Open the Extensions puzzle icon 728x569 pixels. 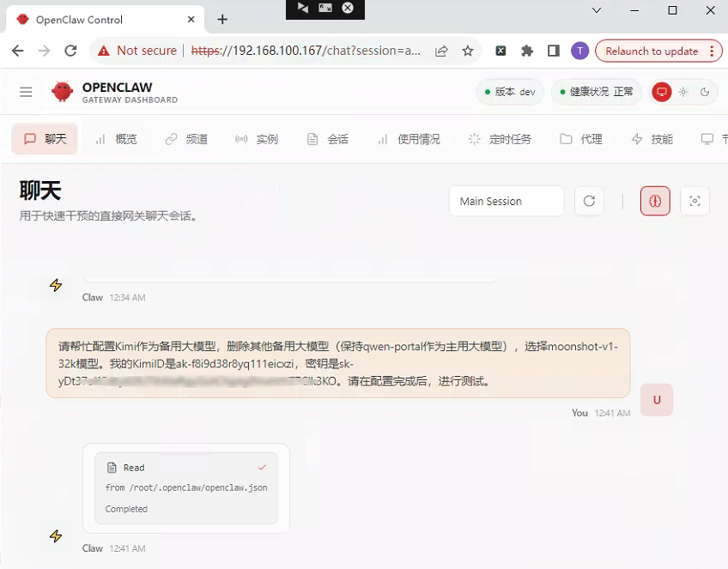click(527, 51)
